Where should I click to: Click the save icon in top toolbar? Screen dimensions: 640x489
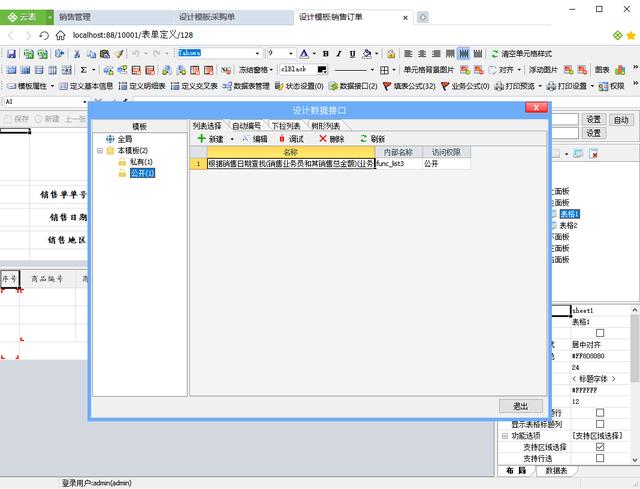tap(11, 53)
